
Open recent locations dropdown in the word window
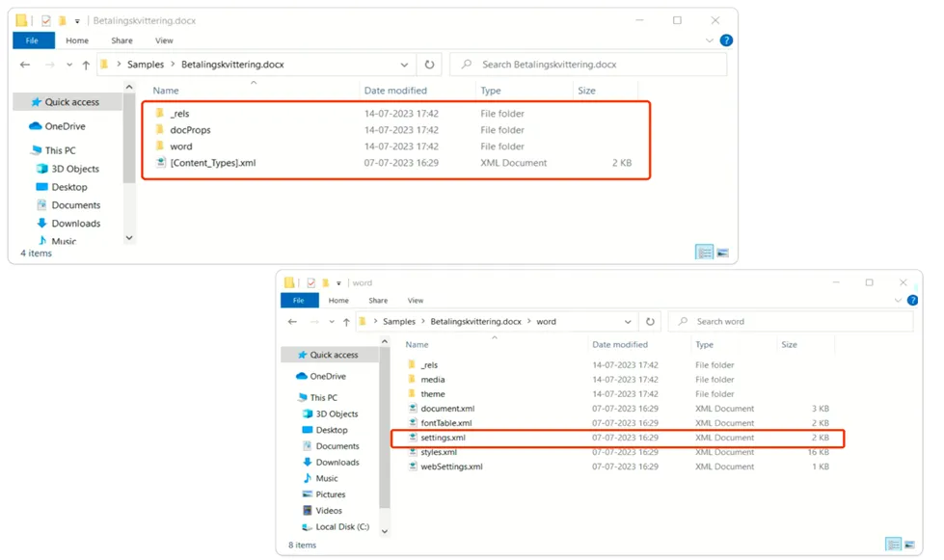[x=331, y=322]
